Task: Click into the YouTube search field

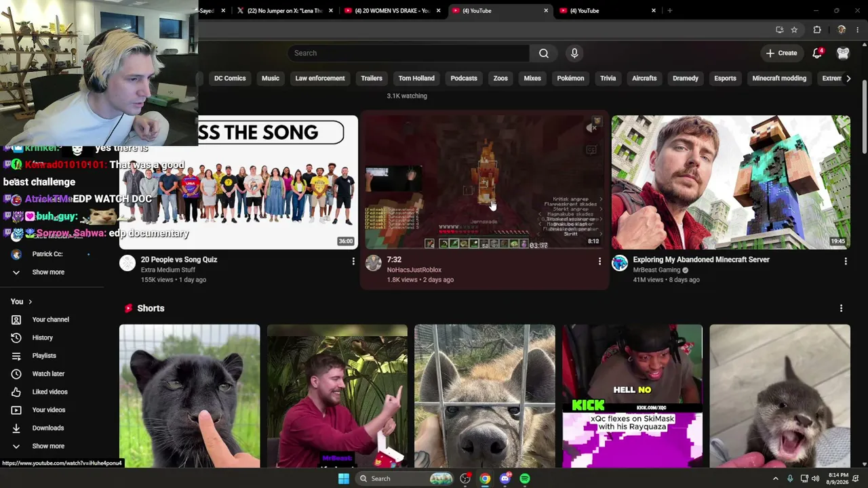Action: [x=409, y=53]
